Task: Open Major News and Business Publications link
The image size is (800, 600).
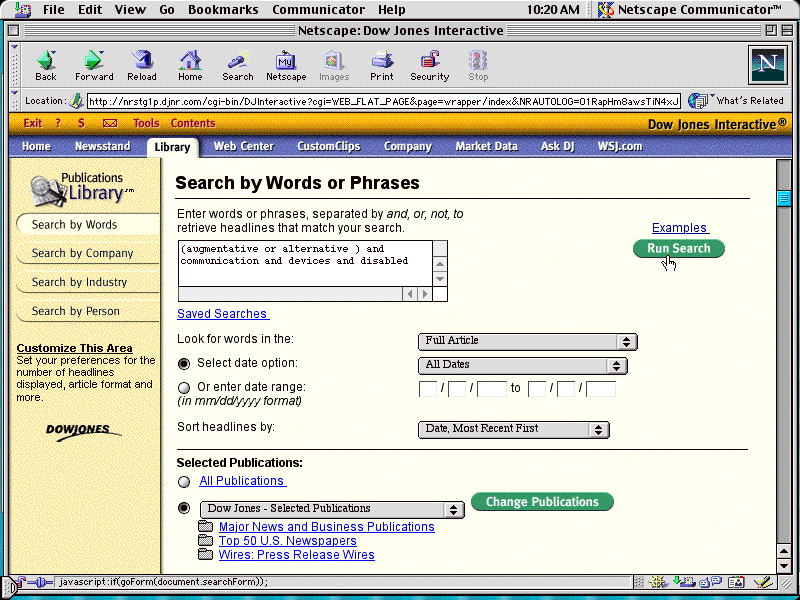Action: click(x=327, y=527)
